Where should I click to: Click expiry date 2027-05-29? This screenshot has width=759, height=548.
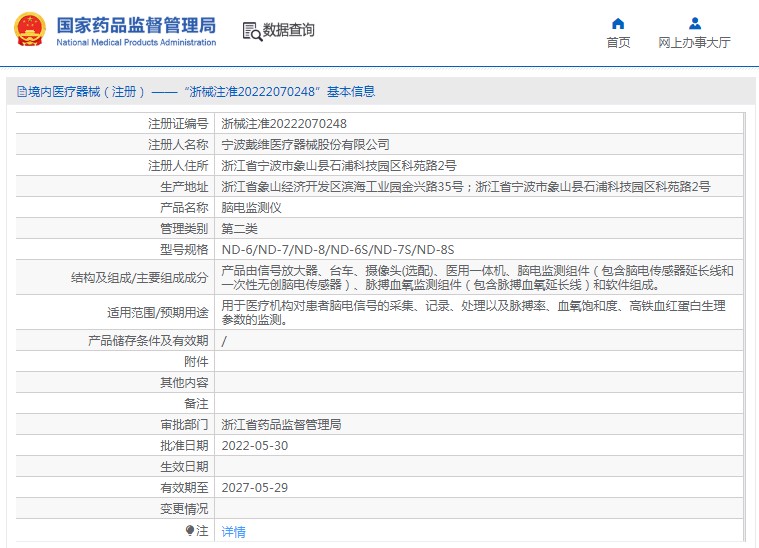255,487
